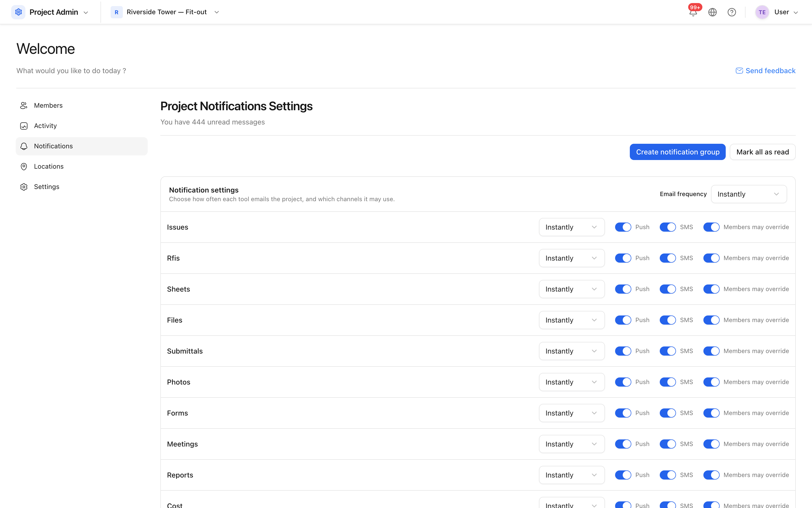Image resolution: width=812 pixels, height=508 pixels.
Task: Click the R project badge icon
Action: 116,12
